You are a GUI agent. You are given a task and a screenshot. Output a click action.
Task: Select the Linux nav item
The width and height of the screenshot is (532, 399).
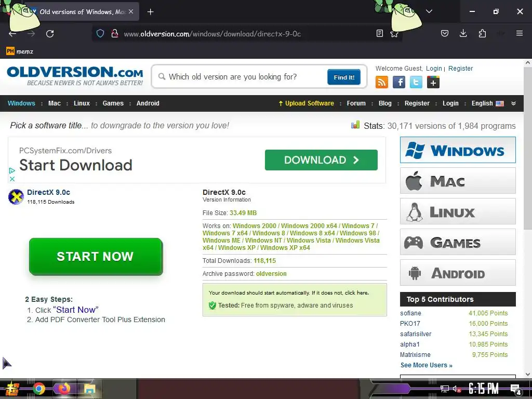click(82, 103)
